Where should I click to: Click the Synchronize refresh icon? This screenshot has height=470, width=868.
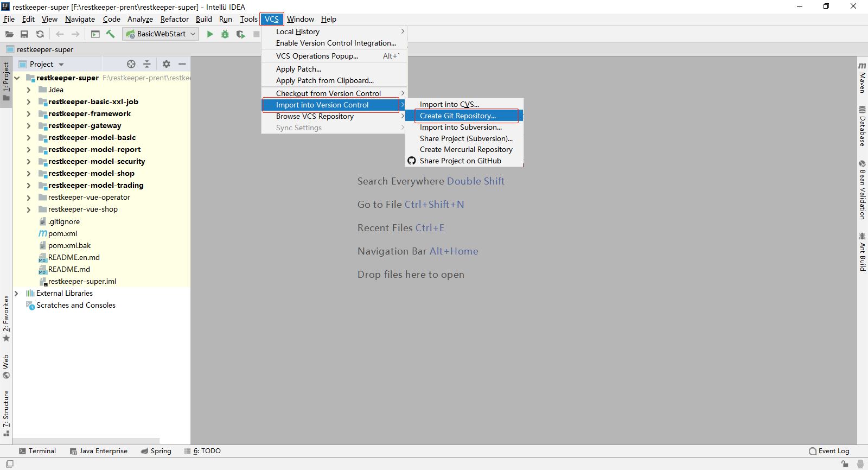[x=40, y=34]
